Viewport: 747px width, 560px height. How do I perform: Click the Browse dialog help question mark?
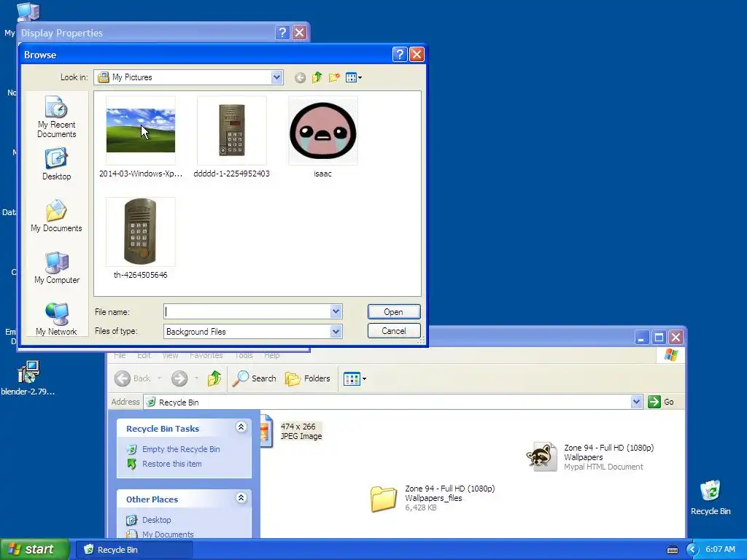pyautogui.click(x=399, y=54)
